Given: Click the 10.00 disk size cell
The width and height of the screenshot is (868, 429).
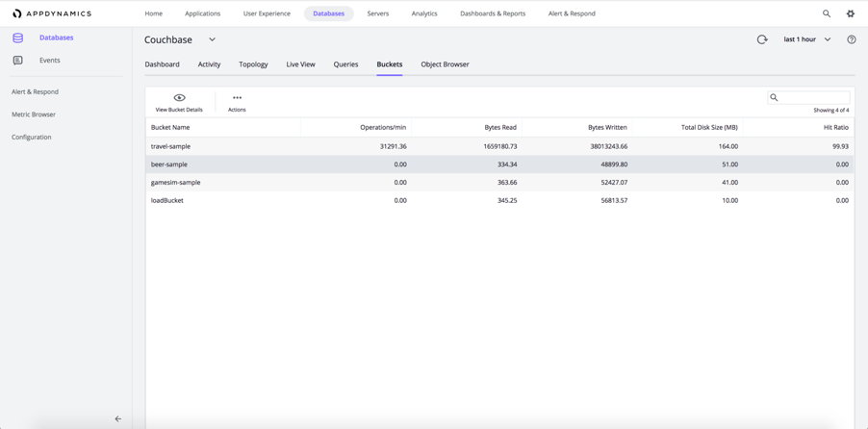Looking at the screenshot, I should tap(730, 200).
